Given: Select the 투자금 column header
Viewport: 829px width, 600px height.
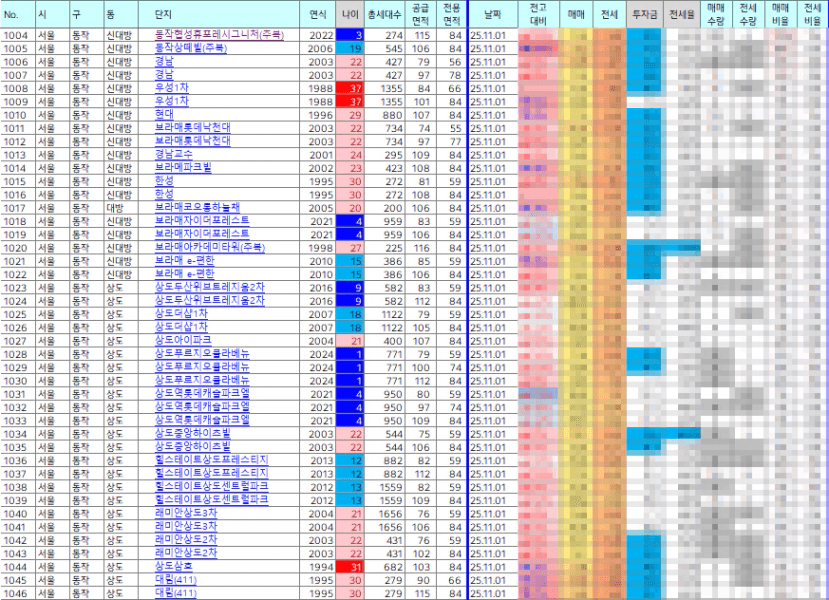Looking at the screenshot, I should point(644,14).
